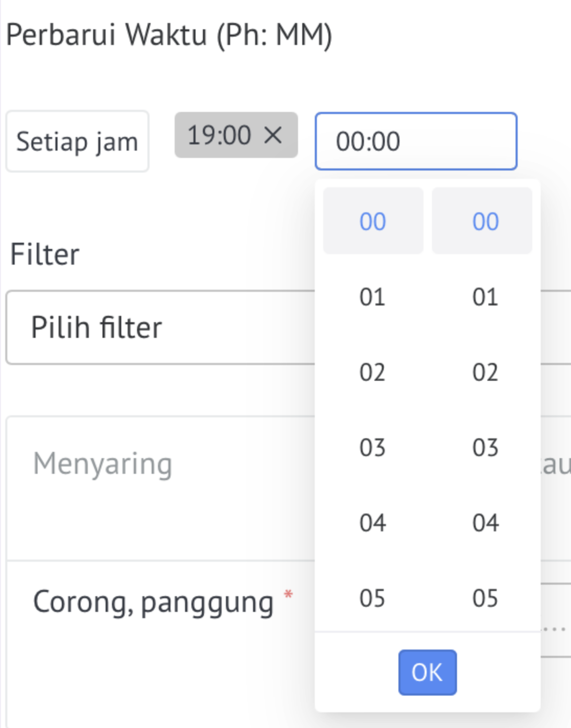The image size is (571, 728).
Task: Select hour 05 in time picker
Action: [x=373, y=598]
